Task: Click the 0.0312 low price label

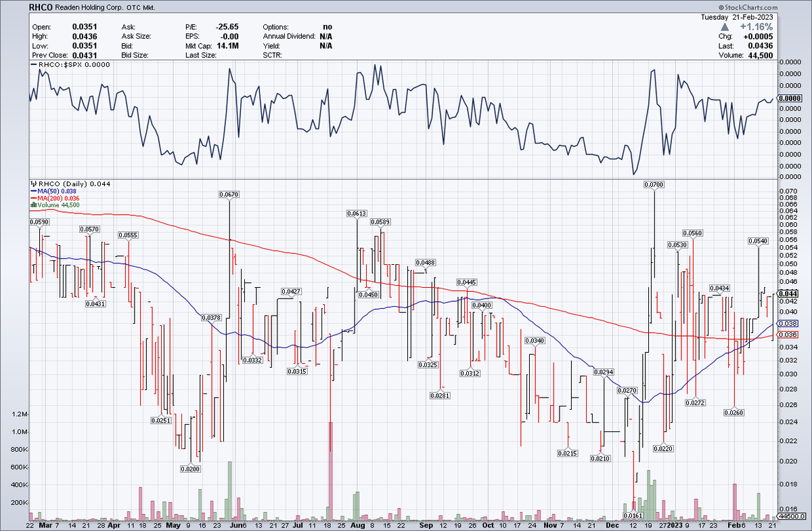Action: tap(470, 373)
